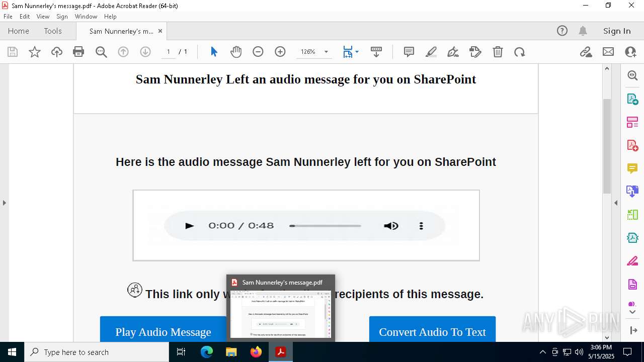The height and width of the screenshot is (362, 644).
Task: Open the Windows Start menu
Action: (12, 352)
